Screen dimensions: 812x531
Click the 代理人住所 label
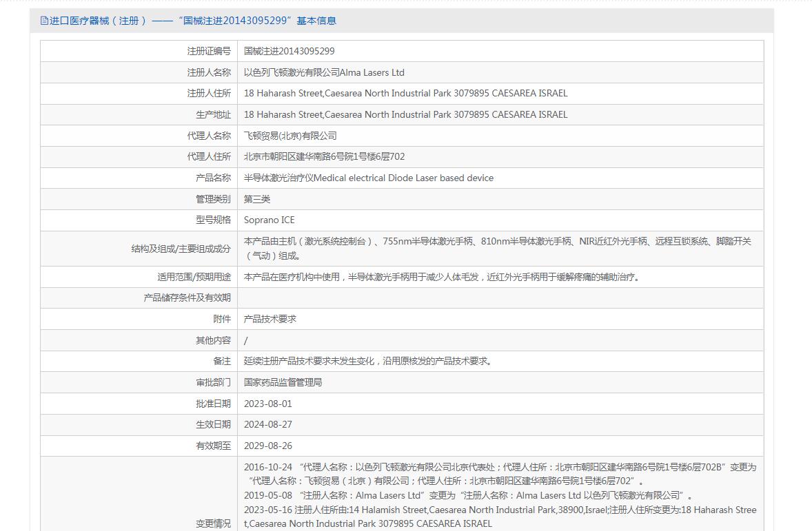coord(209,156)
